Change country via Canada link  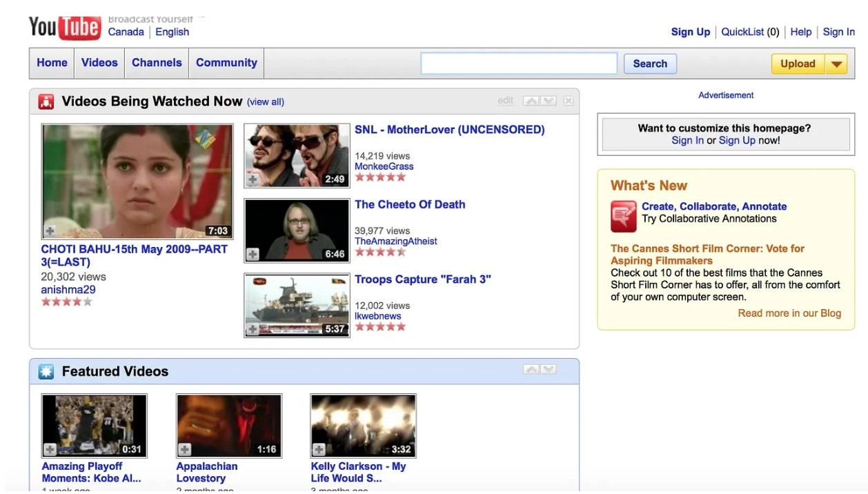point(126,32)
